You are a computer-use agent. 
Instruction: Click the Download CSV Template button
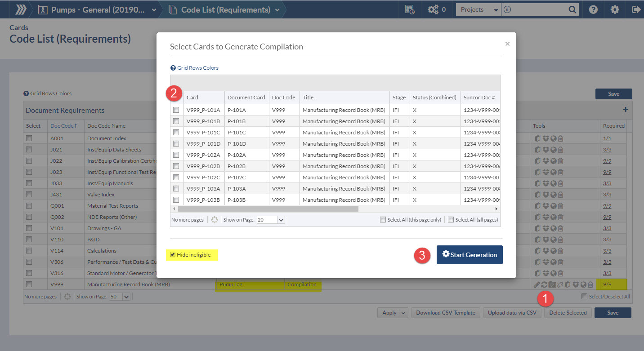tap(446, 313)
